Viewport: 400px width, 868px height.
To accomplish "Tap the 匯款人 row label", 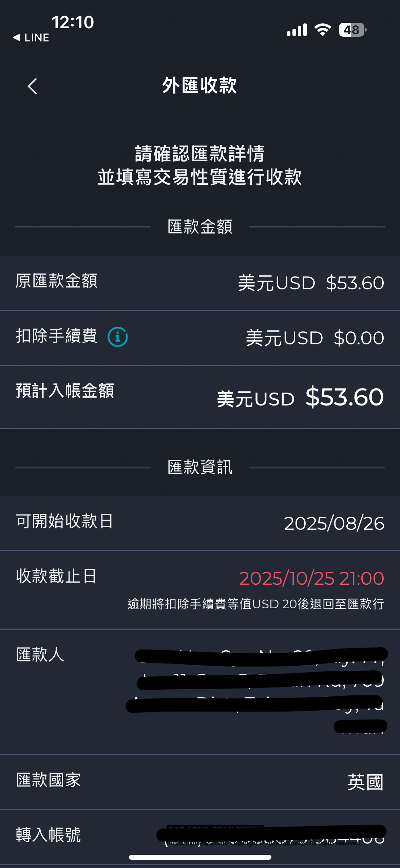I will click(40, 654).
